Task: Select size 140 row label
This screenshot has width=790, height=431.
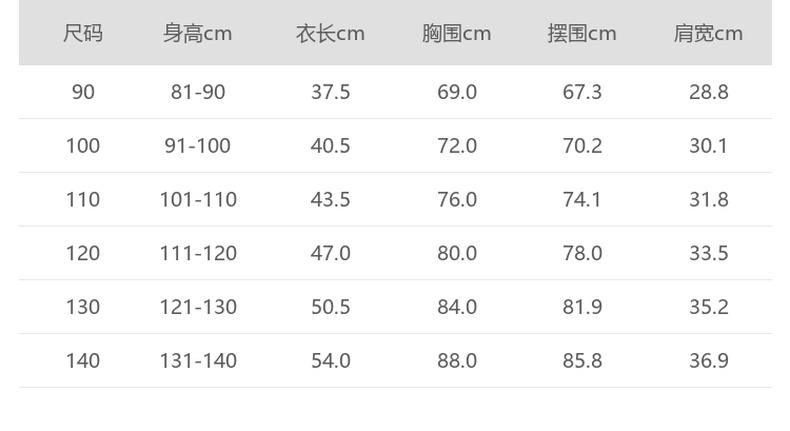Action: (83, 361)
